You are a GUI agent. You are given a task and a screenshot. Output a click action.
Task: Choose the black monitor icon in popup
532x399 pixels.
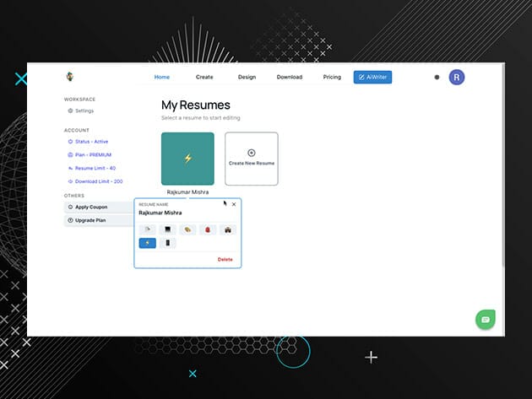pos(167,229)
